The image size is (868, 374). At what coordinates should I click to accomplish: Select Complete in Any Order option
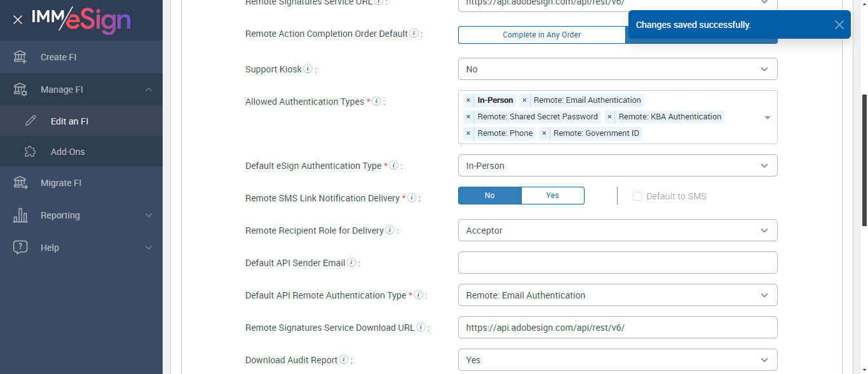point(541,35)
